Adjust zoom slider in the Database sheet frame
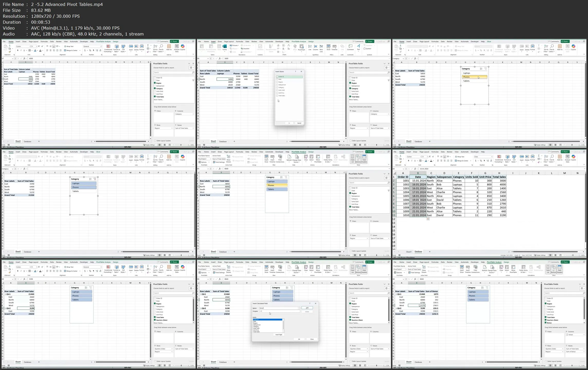This screenshot has width=588, height=370. [x=573, y=255]
